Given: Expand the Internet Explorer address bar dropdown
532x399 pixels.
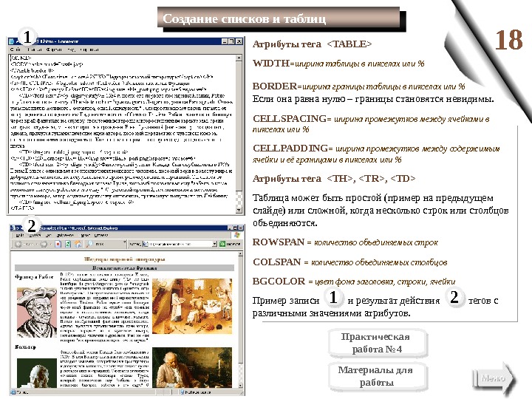Looking at the screenshot, I should (214, 244).
